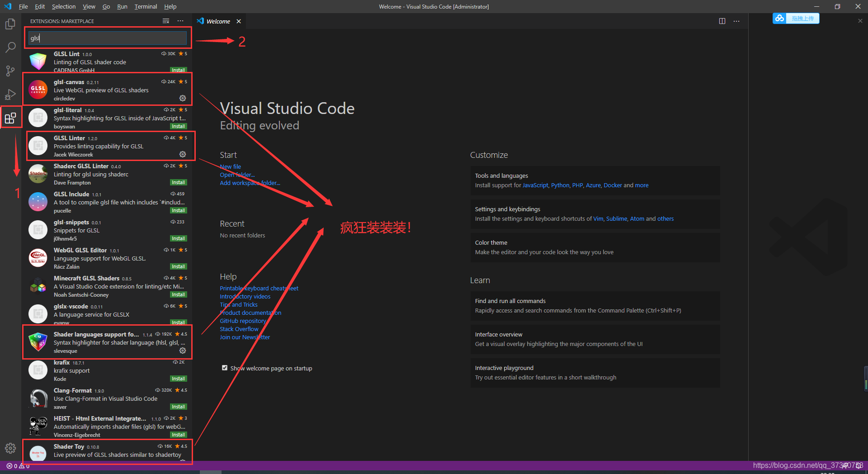The image size is (868, 474).
Task: Open the Source Control view
Action: click(10, 71)
